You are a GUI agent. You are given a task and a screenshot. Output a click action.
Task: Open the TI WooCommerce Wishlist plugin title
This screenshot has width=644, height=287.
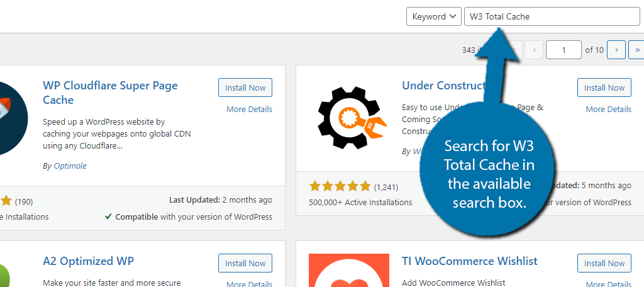pyautogui.click(x=470, y=261)
